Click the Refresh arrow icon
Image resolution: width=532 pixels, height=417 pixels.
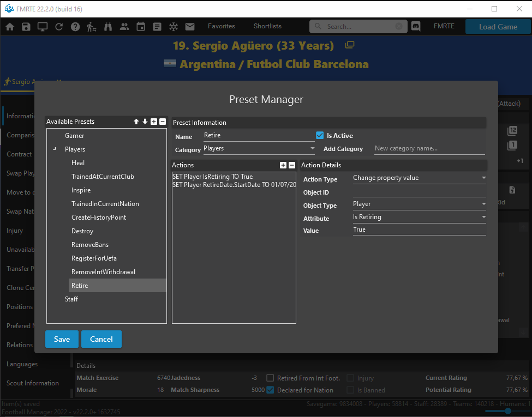click(x=59, y=27)
